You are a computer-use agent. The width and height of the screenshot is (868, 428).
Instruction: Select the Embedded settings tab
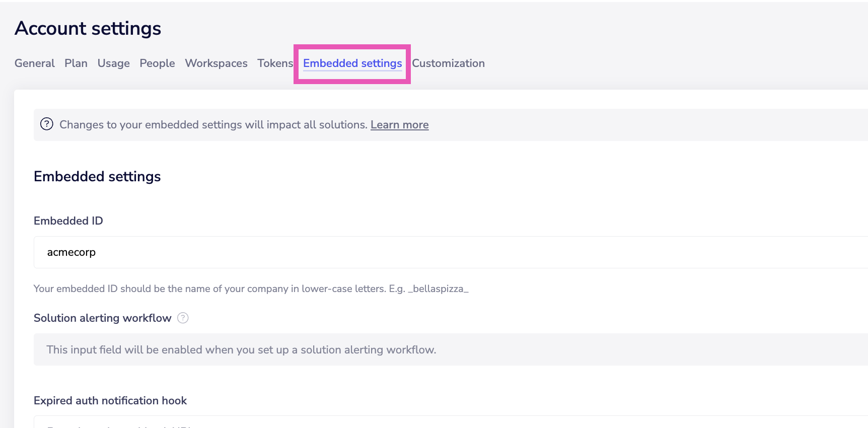click(x=352, y=63)
